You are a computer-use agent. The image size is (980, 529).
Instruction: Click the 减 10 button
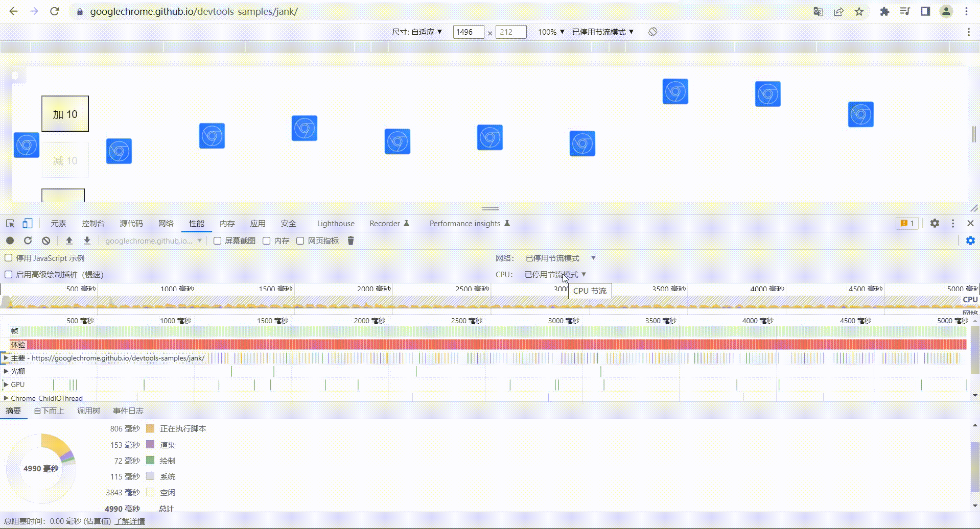point(65,160)
